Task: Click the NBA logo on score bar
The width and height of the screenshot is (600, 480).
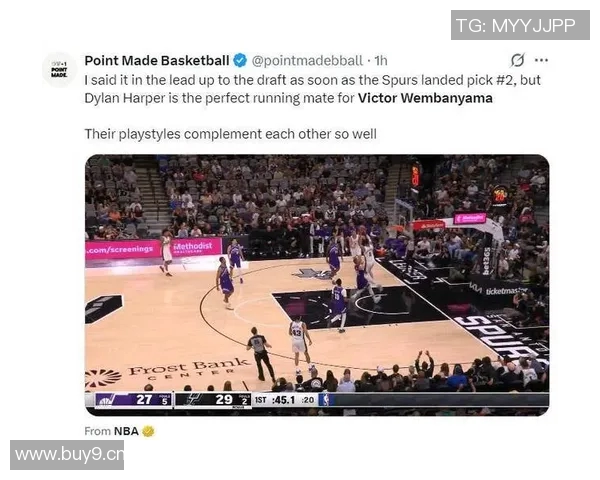Action: [324, 400]
